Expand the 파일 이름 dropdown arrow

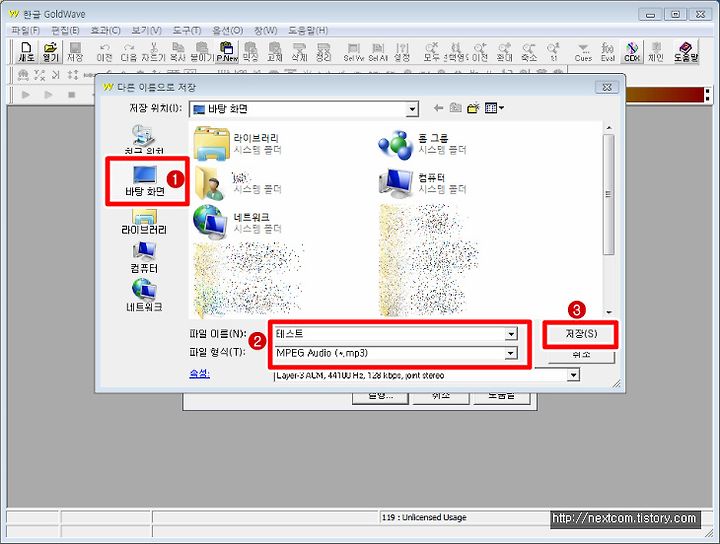pos(511,334)
